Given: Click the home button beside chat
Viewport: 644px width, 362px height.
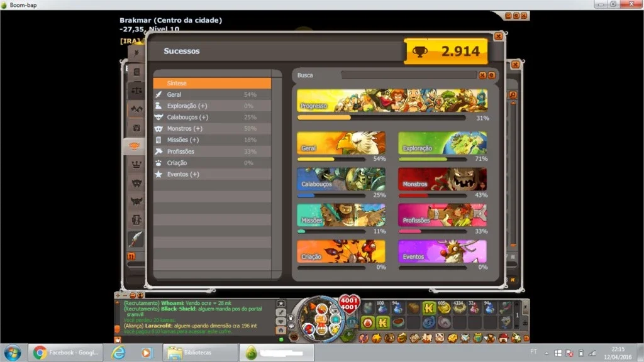Looking at the screenshot, I should [x=281, y=330].
